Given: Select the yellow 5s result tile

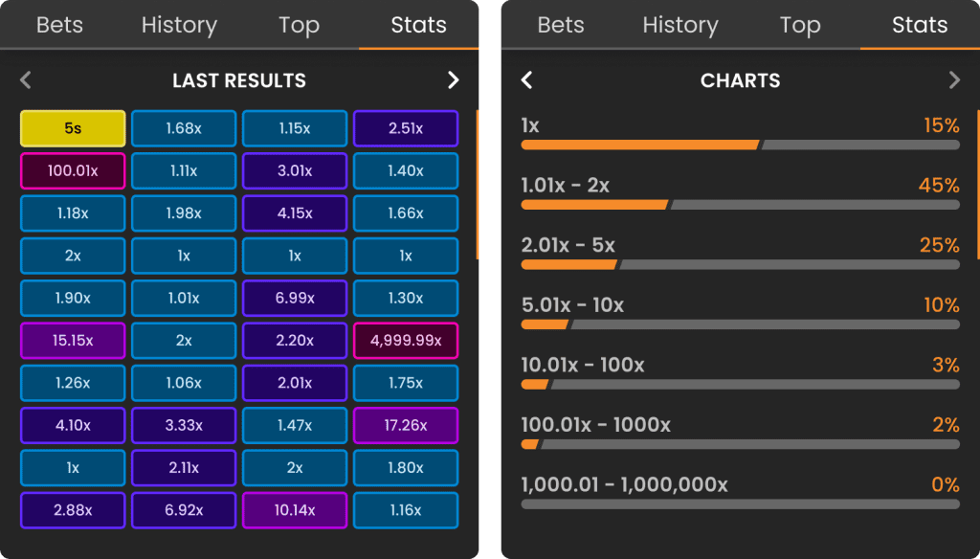Looking at the screenshot, I should (73, 129).
